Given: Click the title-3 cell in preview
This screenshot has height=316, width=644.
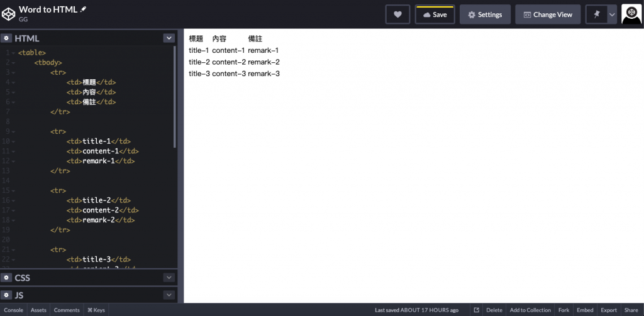Looking at the screenshot, I should point(199,74).
